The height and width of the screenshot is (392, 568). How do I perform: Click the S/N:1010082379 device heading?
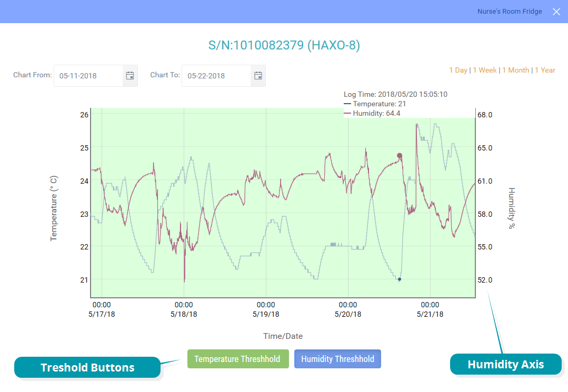284,46
